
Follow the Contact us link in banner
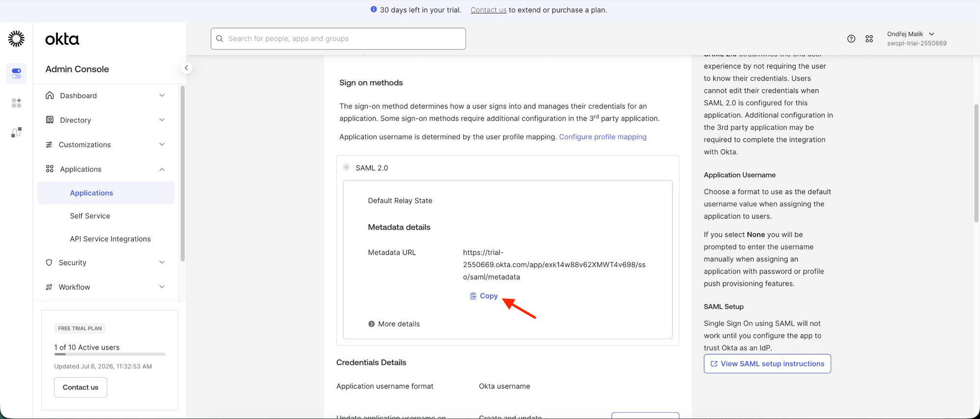[489, 10]
